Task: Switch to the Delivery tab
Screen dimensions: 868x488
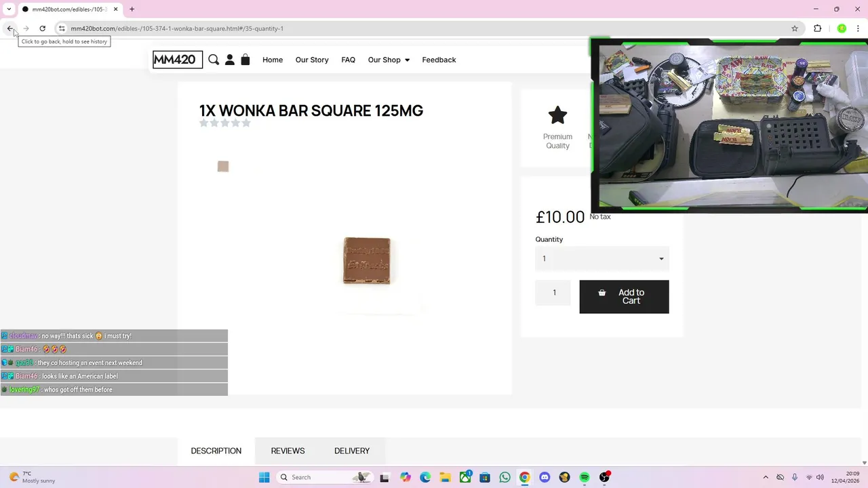Action: click(x=352, y=451)
